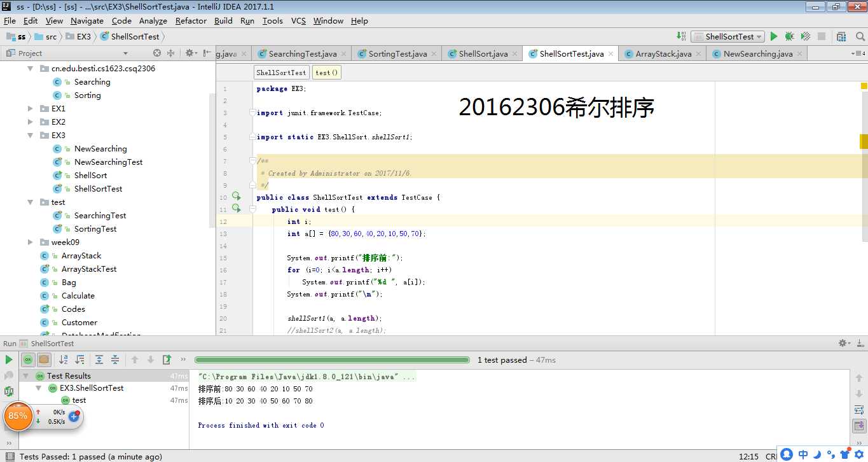The width and height of the screenshot is (868, 462).
Task: Open the VCS menu
Action: point(298,20)
